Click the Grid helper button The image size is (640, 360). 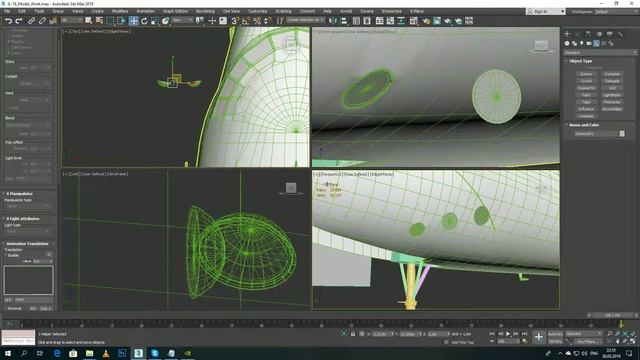point(611,88)
